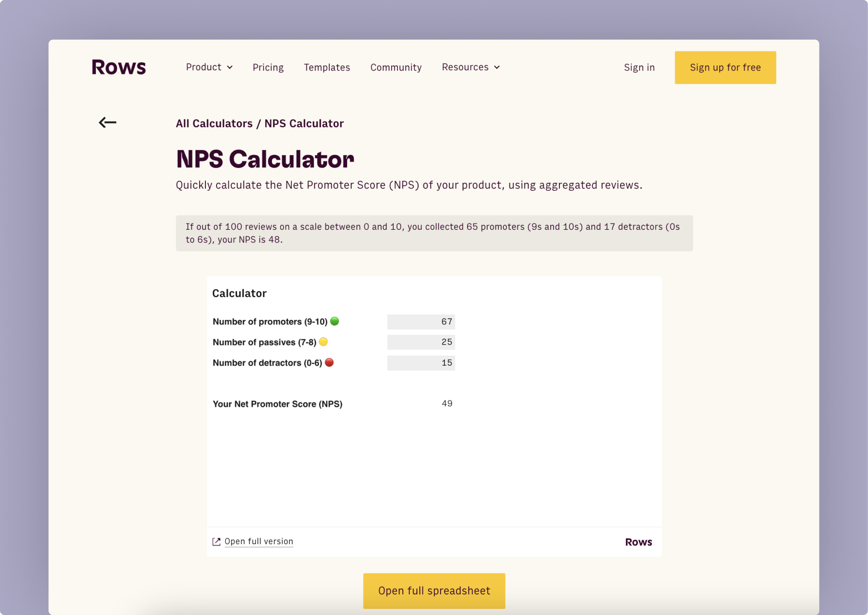This screenshot has width=868, height=615.
Task: Open the Pricing page
Action: [x=268, y=68]
